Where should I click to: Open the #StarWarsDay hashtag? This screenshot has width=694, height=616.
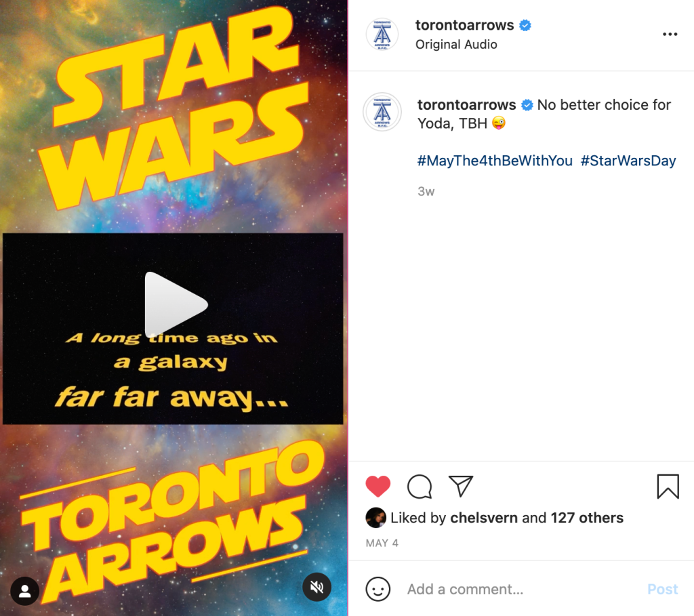(x=628, y=161)
